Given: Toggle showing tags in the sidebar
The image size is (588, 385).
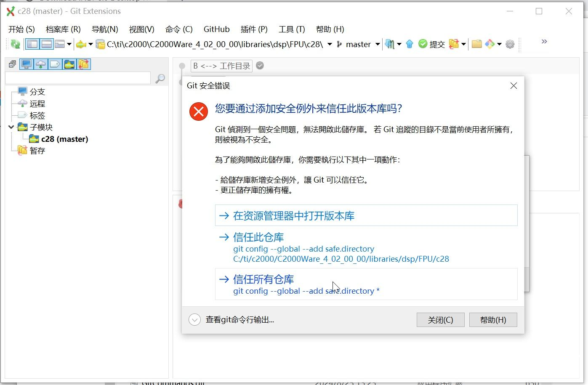Looking at the screenshot, I should [55, 64].
